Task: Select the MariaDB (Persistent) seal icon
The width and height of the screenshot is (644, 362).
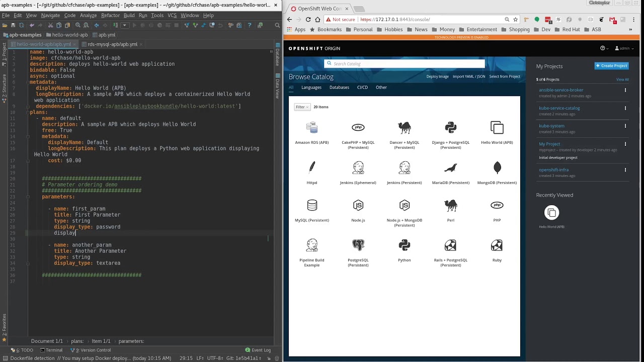Action: [451, 167]
